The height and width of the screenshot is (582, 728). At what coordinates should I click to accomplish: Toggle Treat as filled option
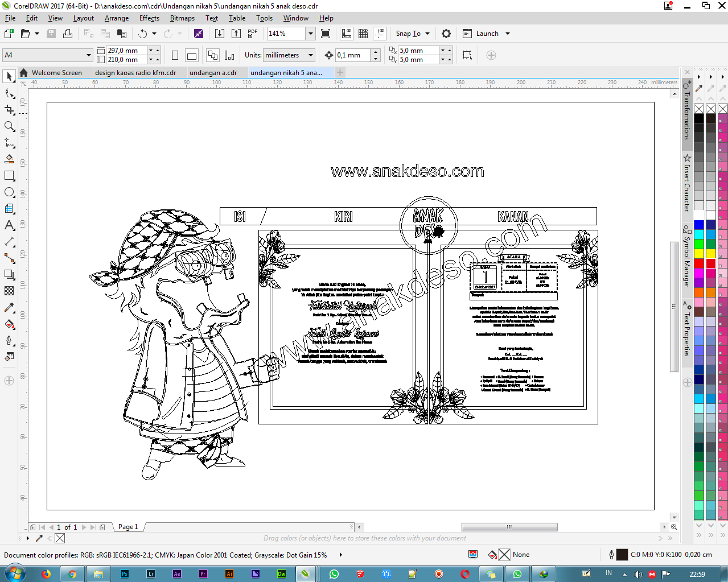(467, 55)
